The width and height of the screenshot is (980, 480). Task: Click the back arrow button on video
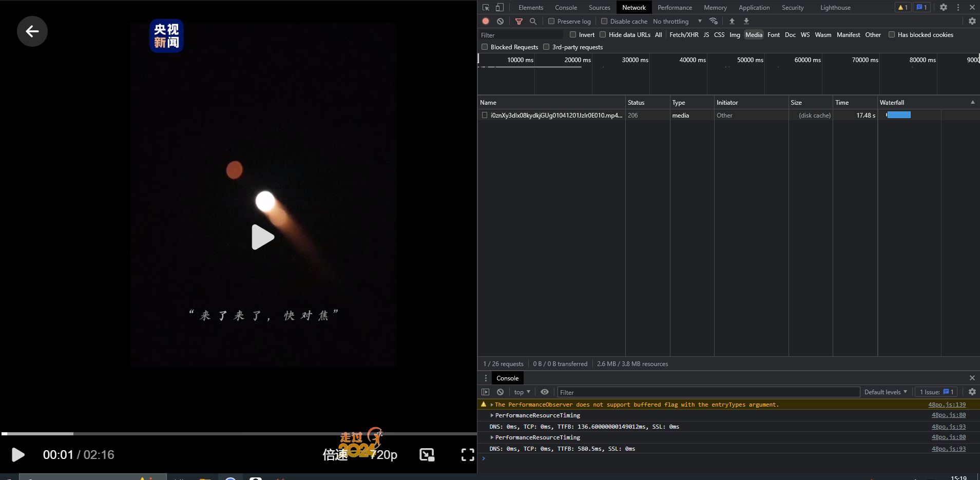(32, 31)
